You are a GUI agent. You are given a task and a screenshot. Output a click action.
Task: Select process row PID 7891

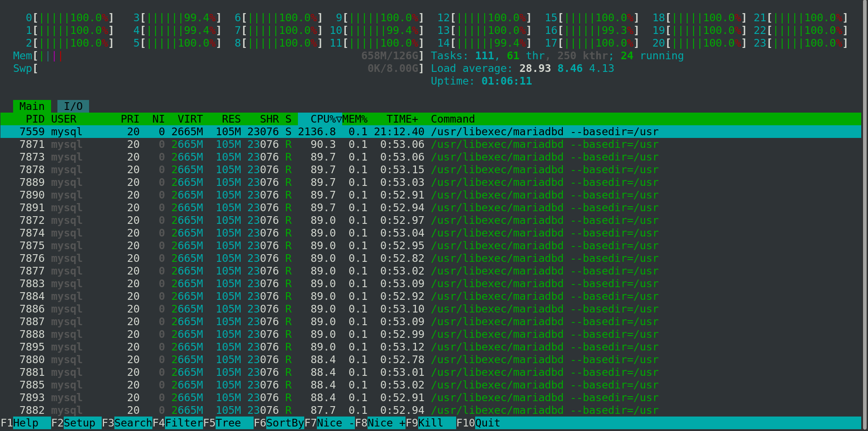click(x=431, y=208)
